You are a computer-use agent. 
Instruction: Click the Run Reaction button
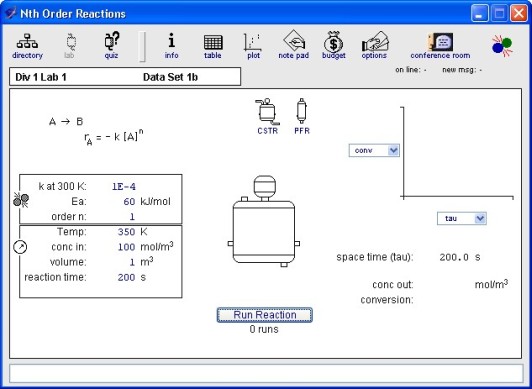[x=265, y=315]
